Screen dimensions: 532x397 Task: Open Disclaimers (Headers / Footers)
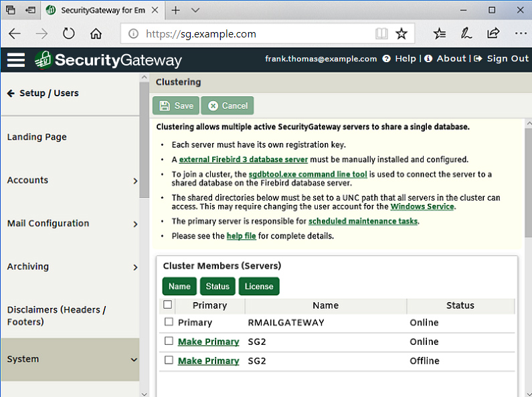pyautogui.click(x=56, y=315)
